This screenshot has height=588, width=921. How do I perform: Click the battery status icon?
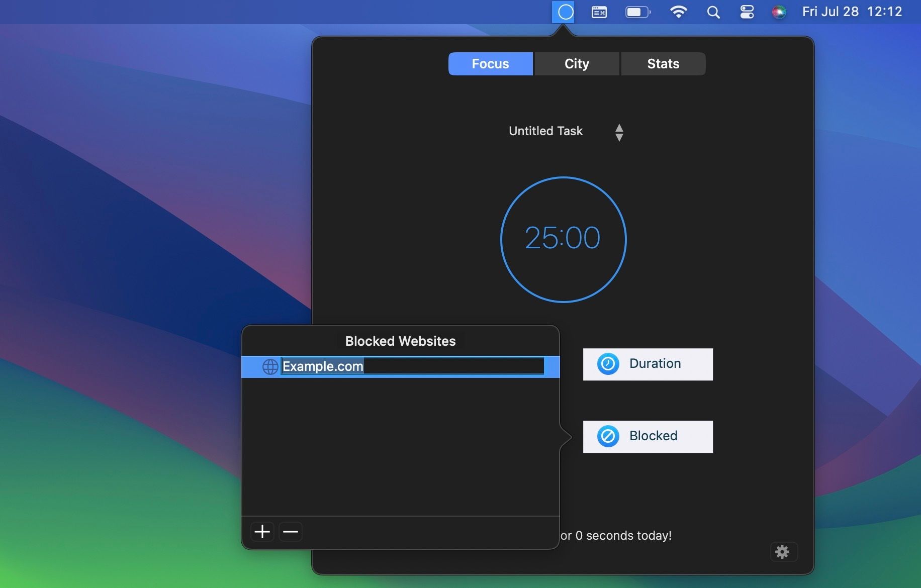tap(636, 12)
